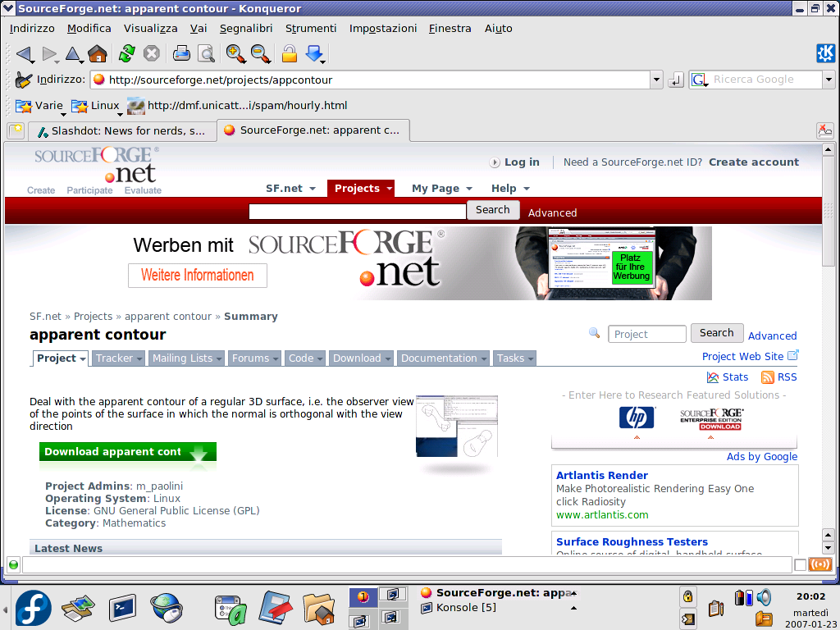Open the Documentation project tab

pos(443,358)
